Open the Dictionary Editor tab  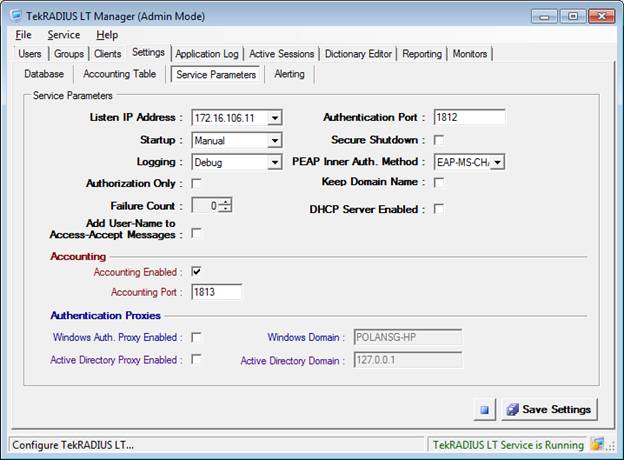358,54
